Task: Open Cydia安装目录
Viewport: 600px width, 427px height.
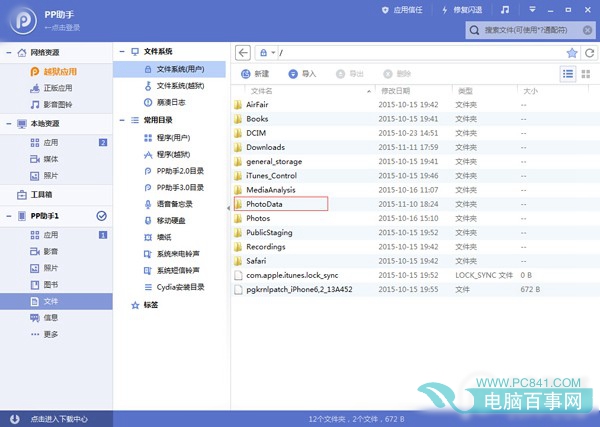Action: 174,287
